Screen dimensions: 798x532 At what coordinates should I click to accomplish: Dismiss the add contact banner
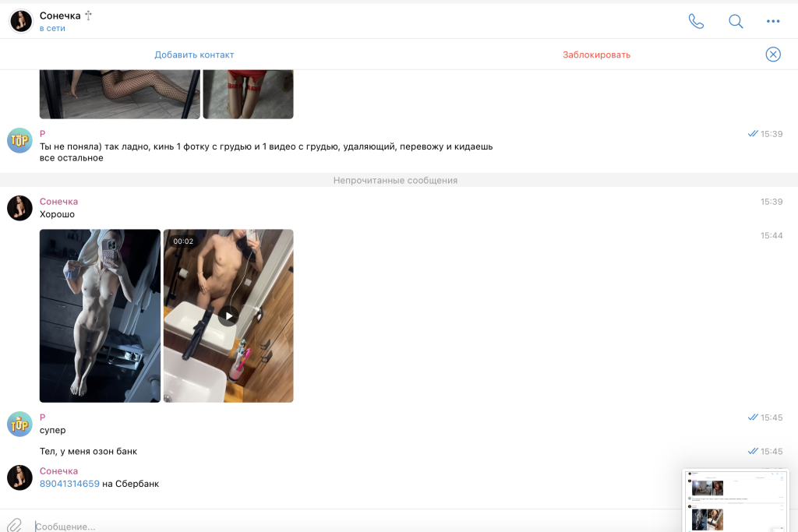point(772,55)
